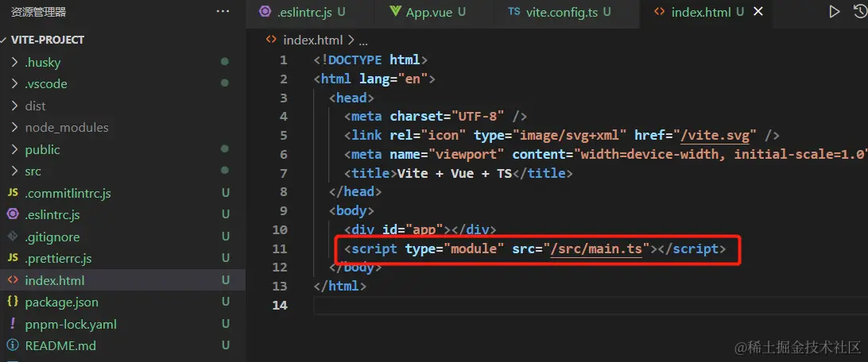The image size is (868, 362).
Task: Click the modified dot beside src folder
Action: pyautogui.click(x=225, y=171)
